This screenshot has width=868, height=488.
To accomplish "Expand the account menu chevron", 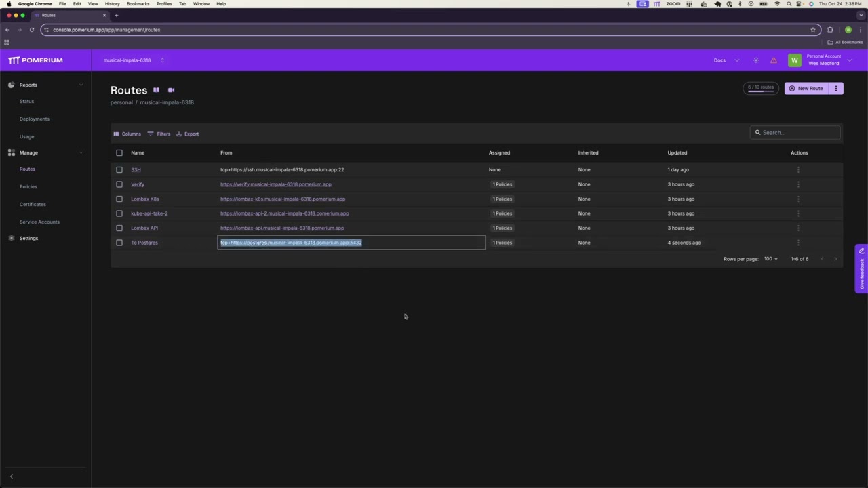I will 850,60.
